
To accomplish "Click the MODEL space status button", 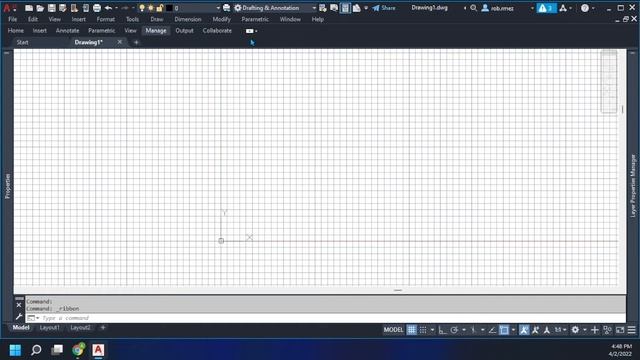I will (x=393, y=330).
